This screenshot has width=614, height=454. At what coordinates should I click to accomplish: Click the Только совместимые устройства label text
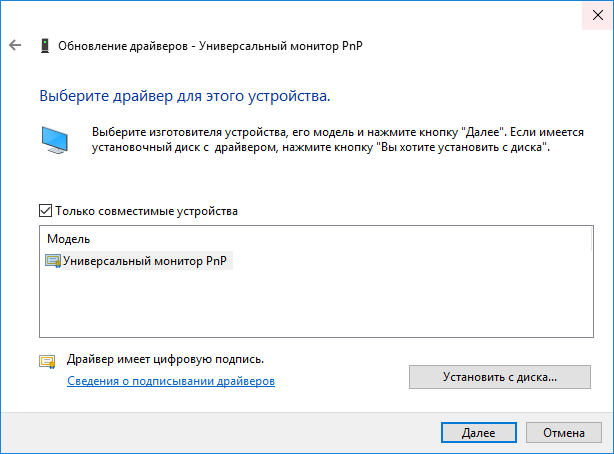pyautogui.click(x=146, y=211)
